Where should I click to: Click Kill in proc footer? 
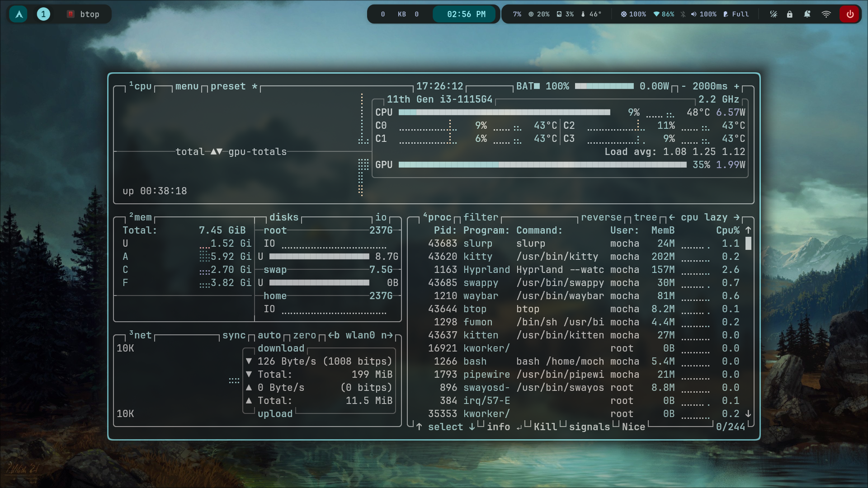(x=545, y=427)
